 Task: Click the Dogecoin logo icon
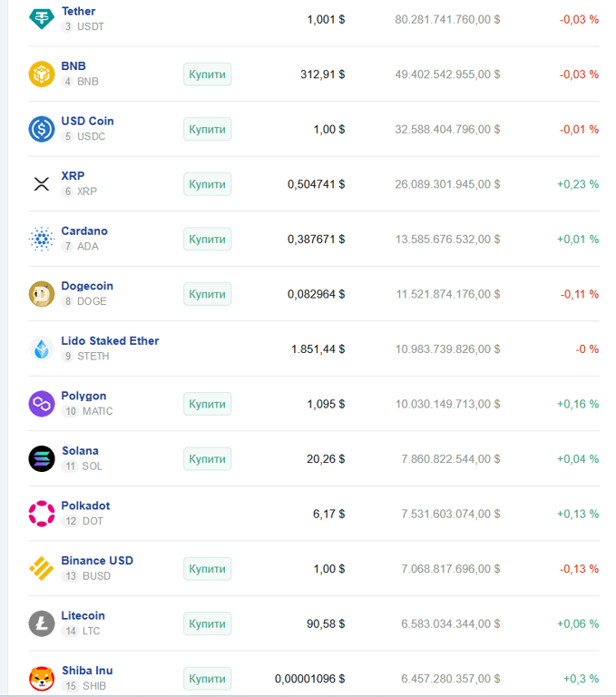pos(42,294)
